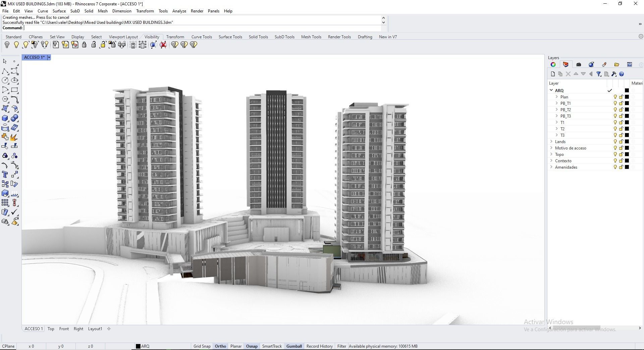Open the ACCESO 1 viewport title dropdown

point(49,57)
